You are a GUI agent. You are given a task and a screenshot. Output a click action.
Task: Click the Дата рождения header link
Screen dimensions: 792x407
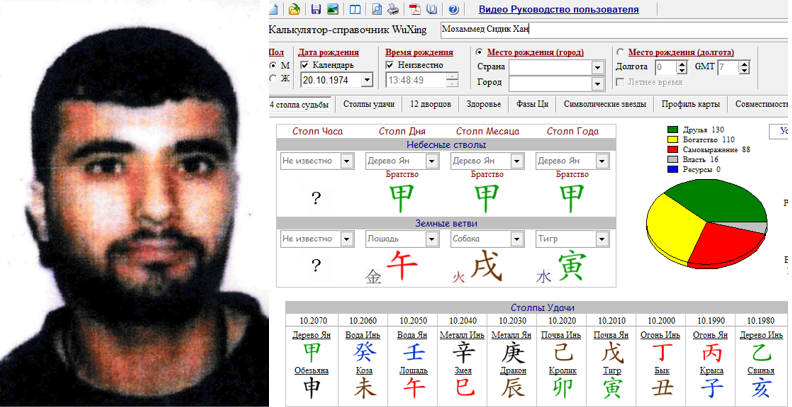[x=328, y=52]
